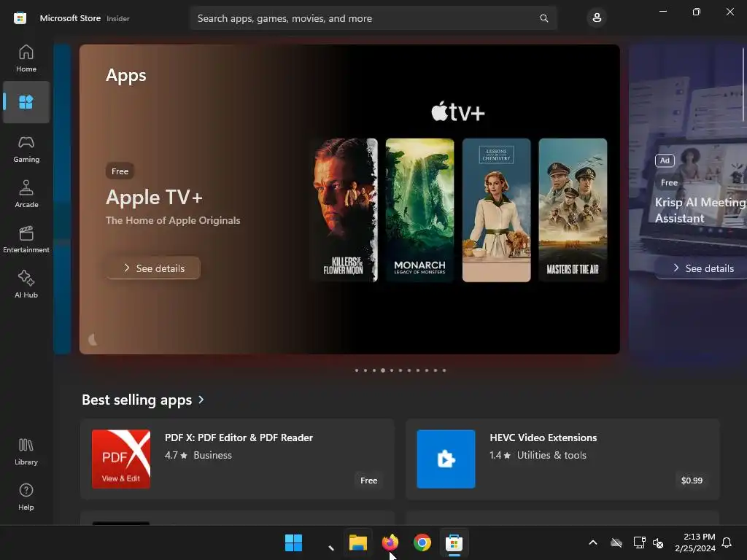Open the notification bell icon
The width and height of the screenshot is (747, 560).
(727, 542)
